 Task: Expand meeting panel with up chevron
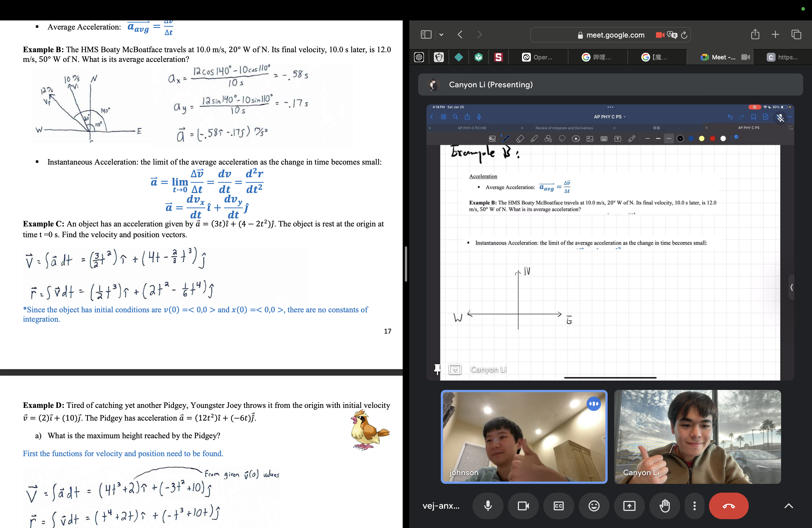point(789,506)
